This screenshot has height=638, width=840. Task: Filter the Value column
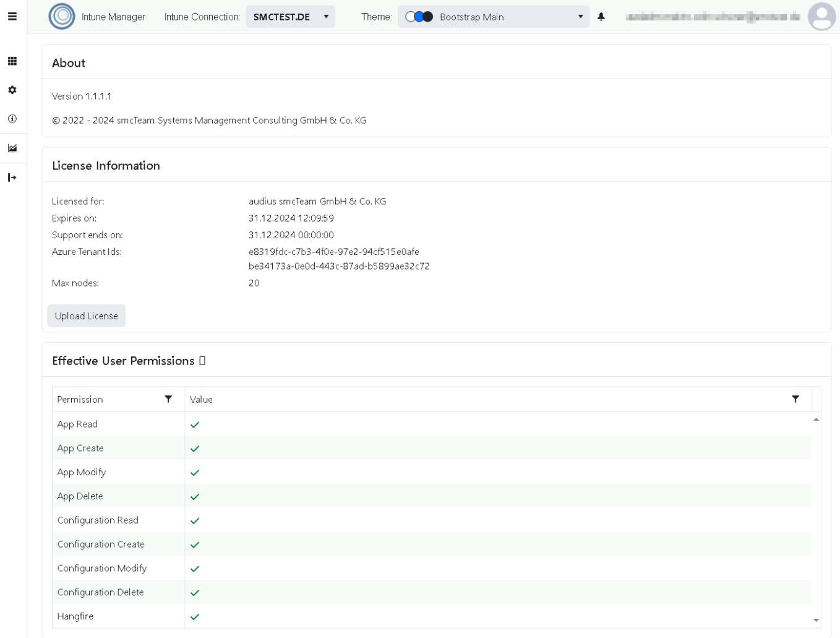(x=795, y=399)
